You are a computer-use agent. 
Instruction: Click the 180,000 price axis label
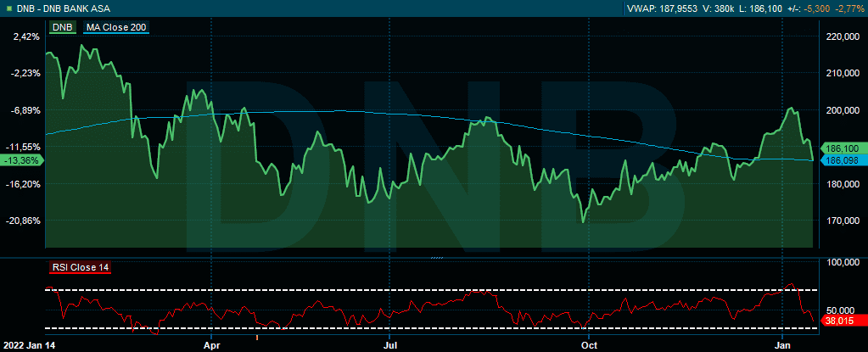pyautogui.click(x=842, y=184)
